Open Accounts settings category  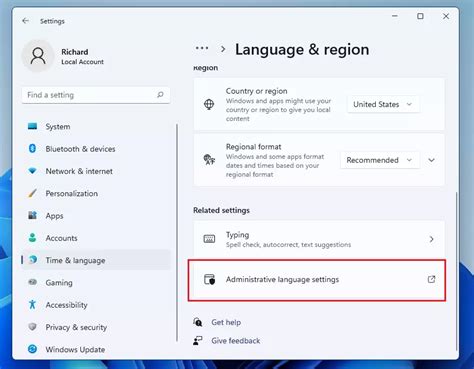tap(96, 238)
